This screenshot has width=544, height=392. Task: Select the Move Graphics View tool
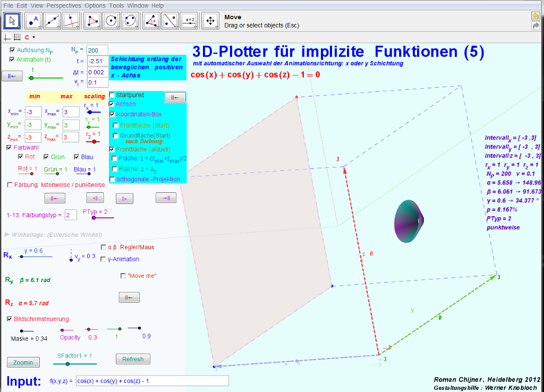[x=210, y=21]
